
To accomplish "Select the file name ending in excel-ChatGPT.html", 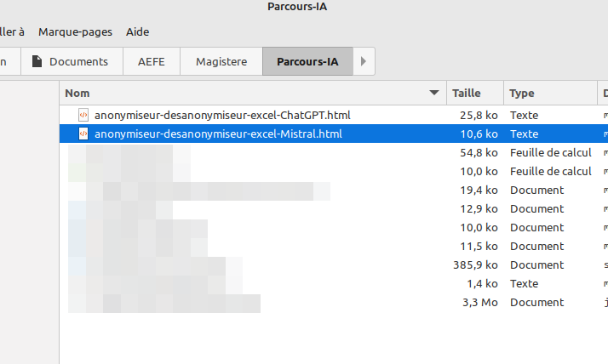I will 222,115.
